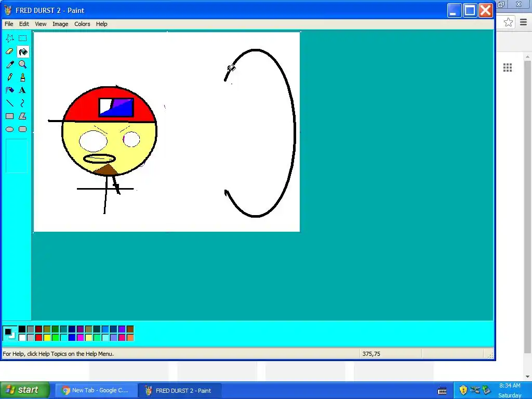This screenshot has width=532, height=399.
Task: Click the 8:34 AM taskbar clock
Action: pyautogui.click(x=510, y=385)
